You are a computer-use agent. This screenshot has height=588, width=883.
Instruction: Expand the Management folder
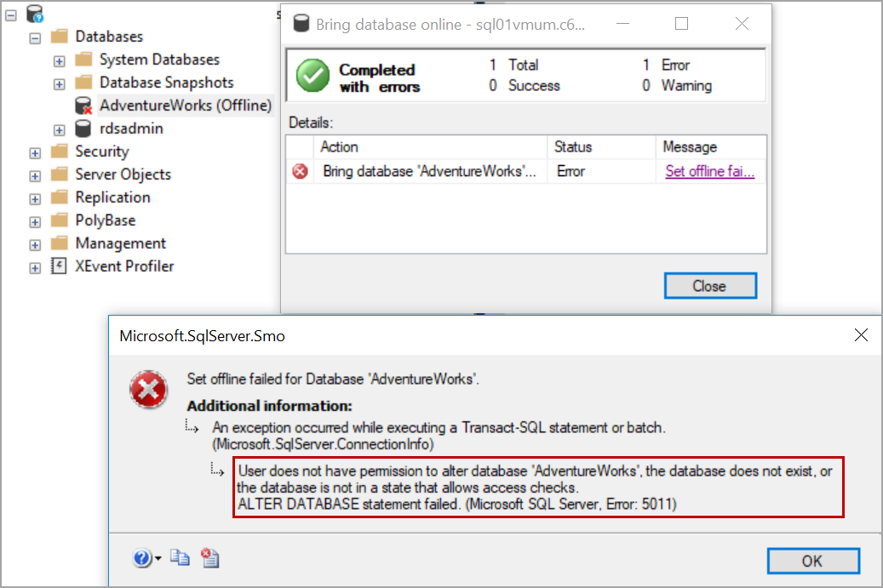point(35,245)
